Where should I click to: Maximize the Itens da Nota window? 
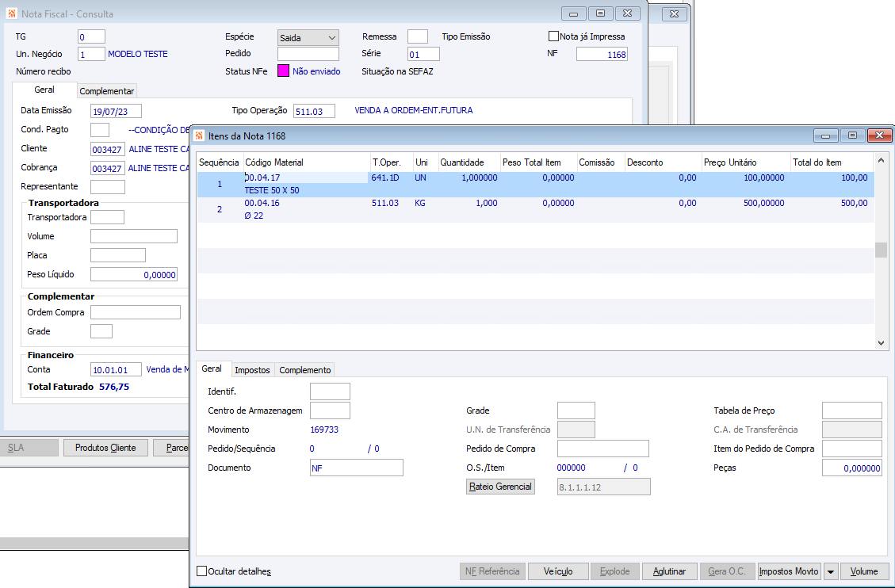click(852, 136)
